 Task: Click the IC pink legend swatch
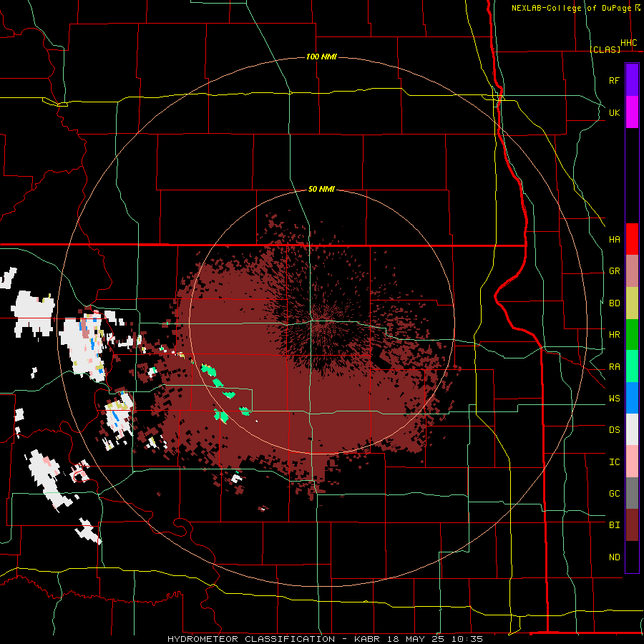pos(632,462)
